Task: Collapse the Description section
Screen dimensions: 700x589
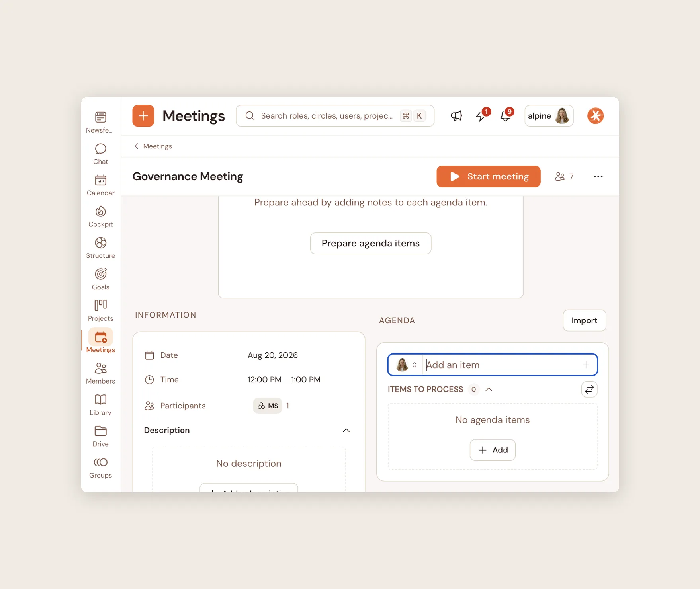Action: tap(346, 430)
